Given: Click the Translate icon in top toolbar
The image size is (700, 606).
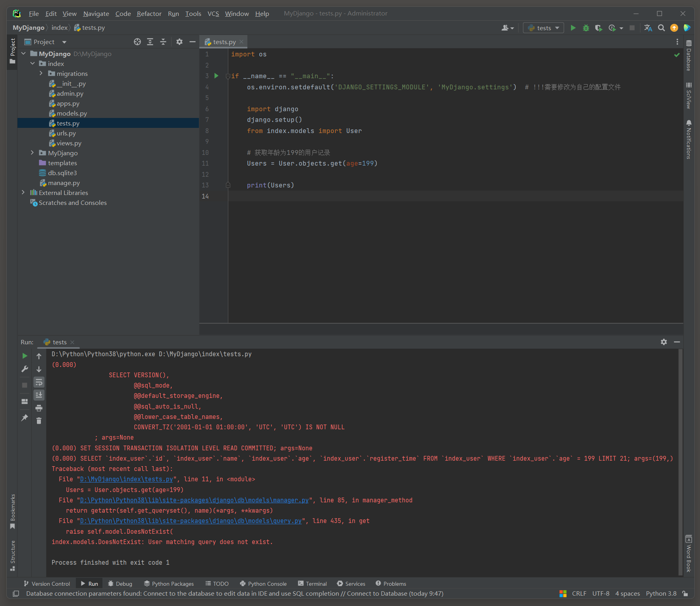Looking at the screenshot, I should tap(648, 28).
